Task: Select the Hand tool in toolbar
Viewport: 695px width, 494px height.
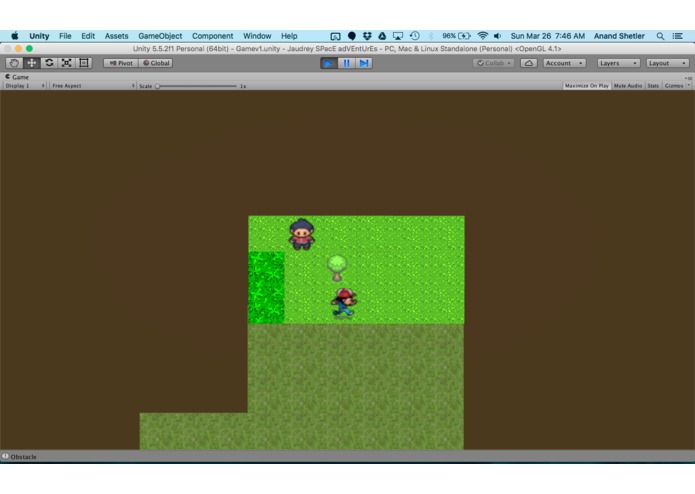Action: pos(14,63)
